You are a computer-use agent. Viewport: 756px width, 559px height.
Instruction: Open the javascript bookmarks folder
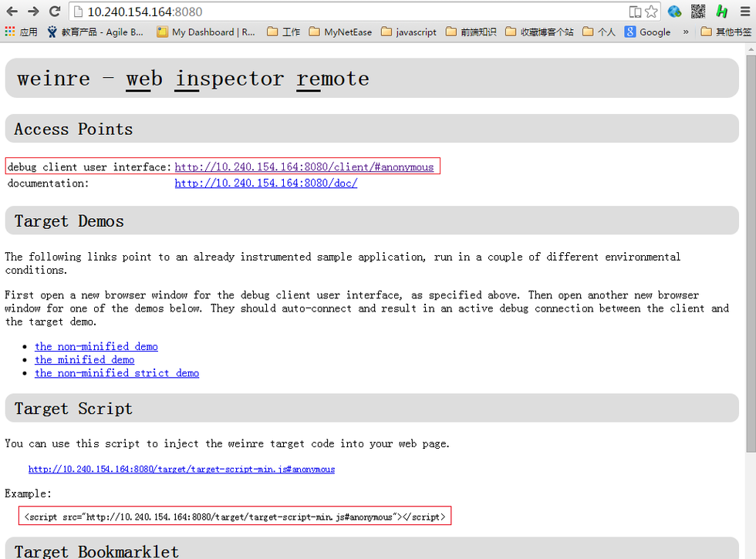[x=408, y=32]
